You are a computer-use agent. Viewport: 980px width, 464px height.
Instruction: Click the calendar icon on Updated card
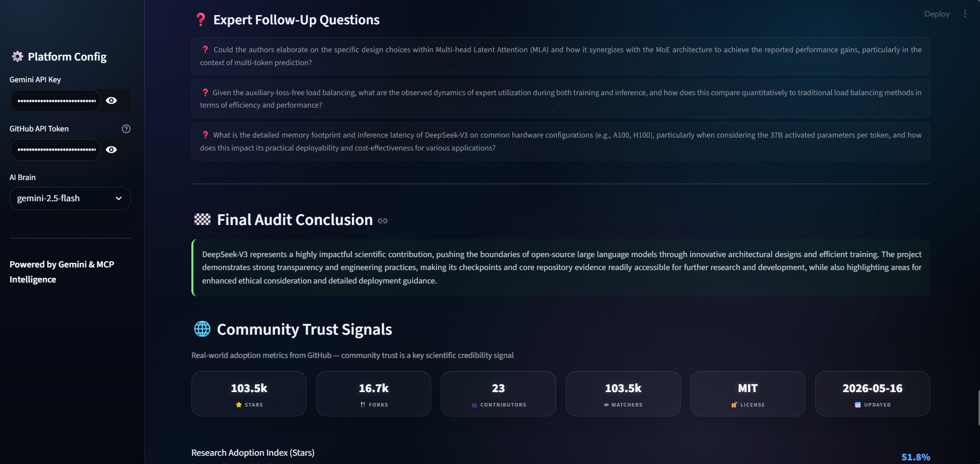point(857,405)
